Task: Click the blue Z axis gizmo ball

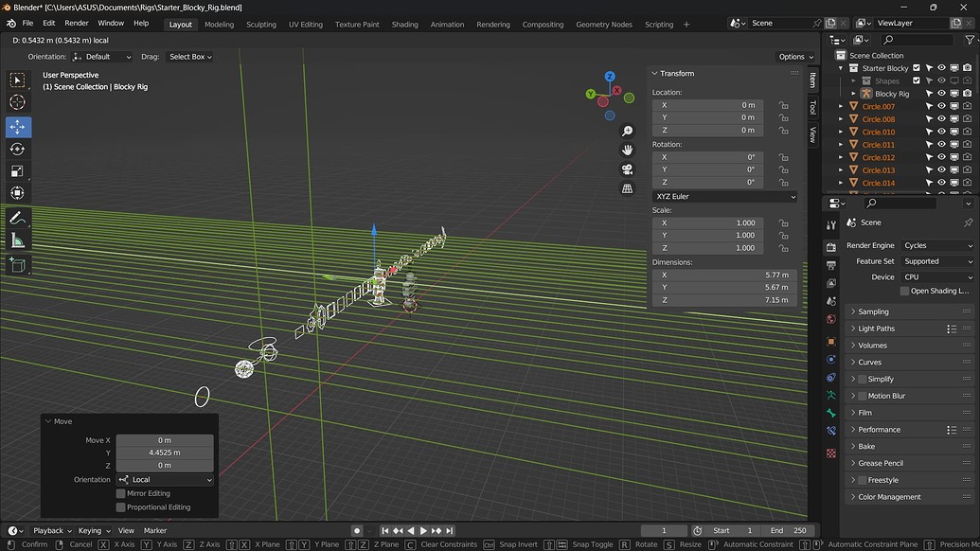Action: tap(610, 77)
